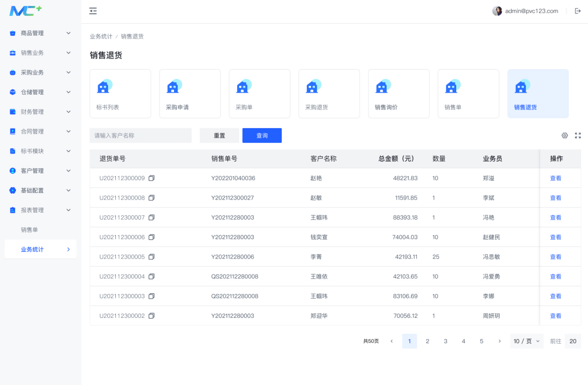Screen dimensions: 588x385
Task: View details for customer 郑迎华 row
Action: tap(556, 316)
